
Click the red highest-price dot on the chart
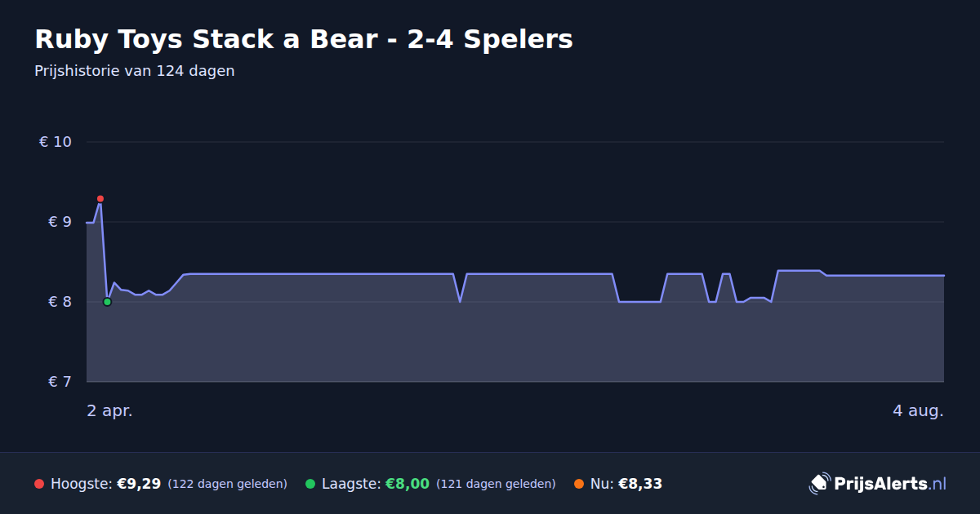coord(100,199)
